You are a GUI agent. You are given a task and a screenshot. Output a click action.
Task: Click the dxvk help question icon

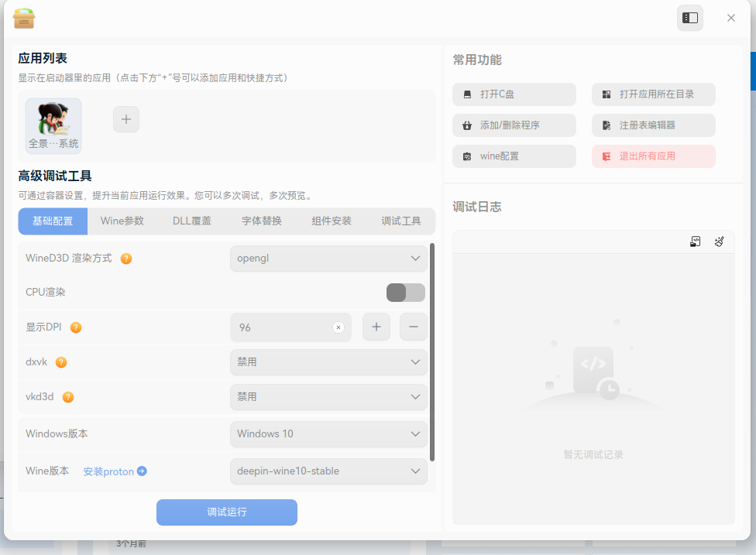[x=60, y=362]
